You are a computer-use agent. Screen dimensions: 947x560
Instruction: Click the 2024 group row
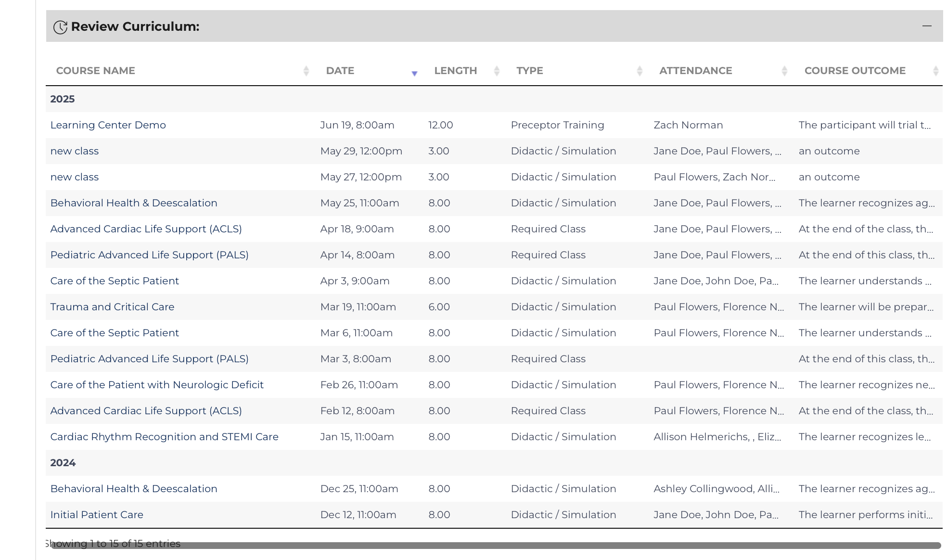click(494, 463)
